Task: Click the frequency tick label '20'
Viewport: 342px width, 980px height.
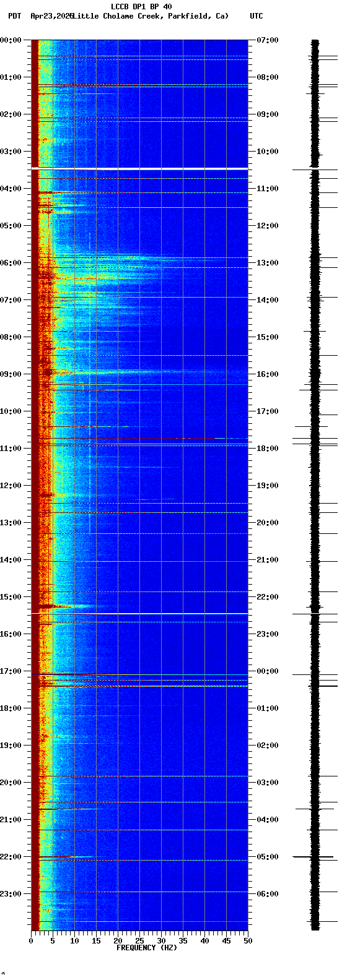Action: coord(118,941)
